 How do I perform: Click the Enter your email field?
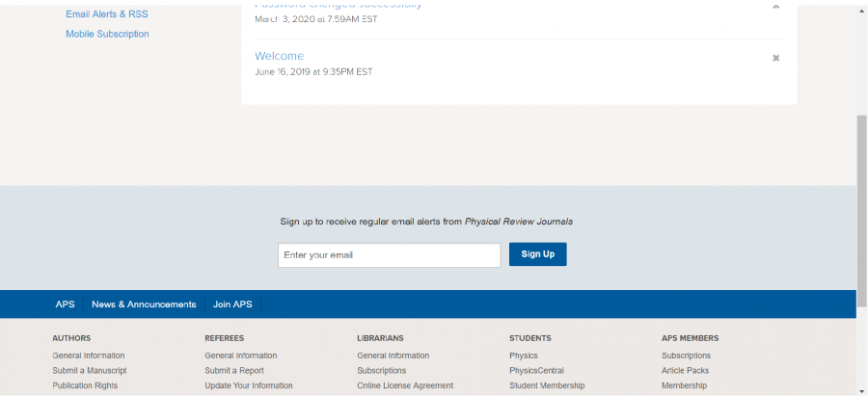coord(389,254)
